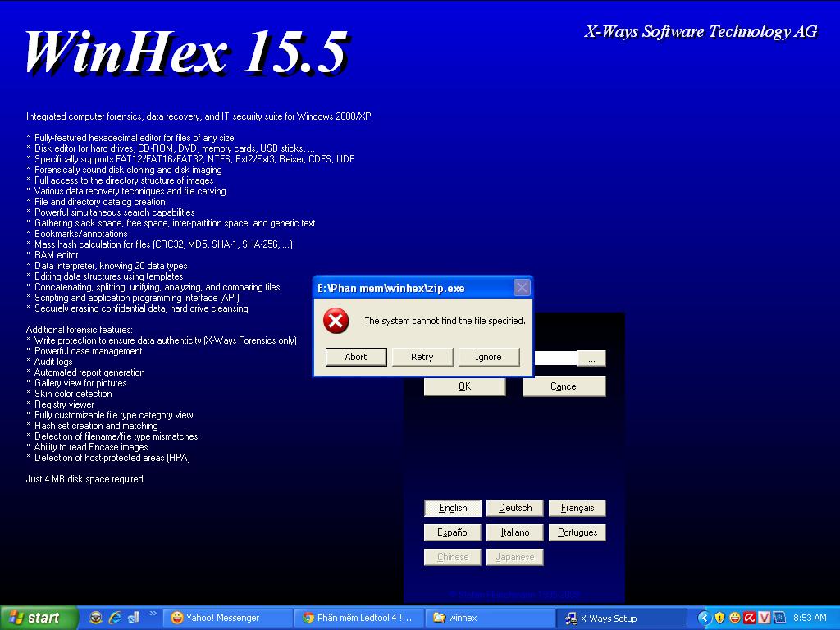Select Español language
The image size is (840, 630).
click(453, 532)
